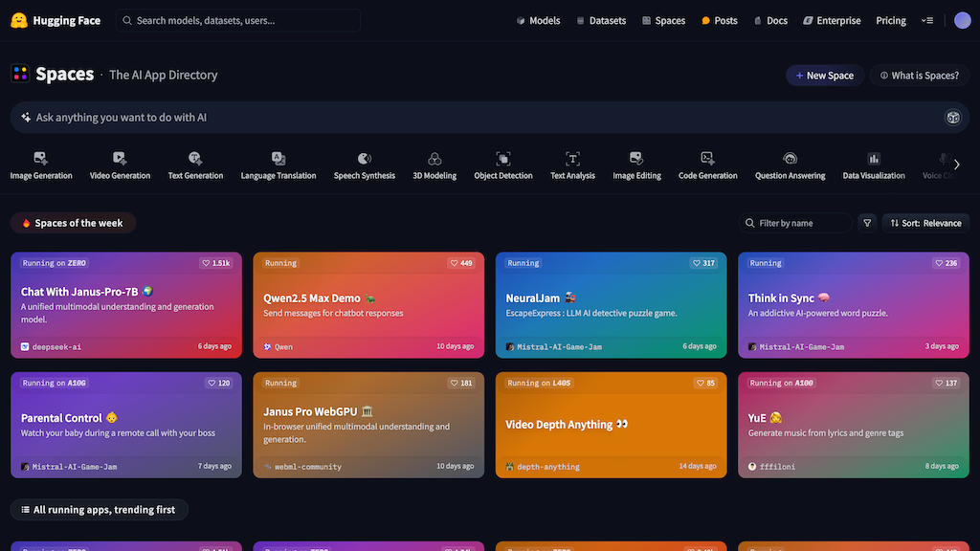Viewport: 980px width, 551px height.
Task: Choose the 3D Modeling category icon
Action: pos(434,159)
